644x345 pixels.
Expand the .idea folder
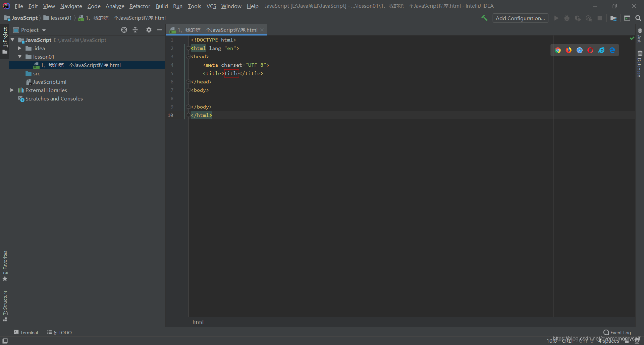[20, 48]
